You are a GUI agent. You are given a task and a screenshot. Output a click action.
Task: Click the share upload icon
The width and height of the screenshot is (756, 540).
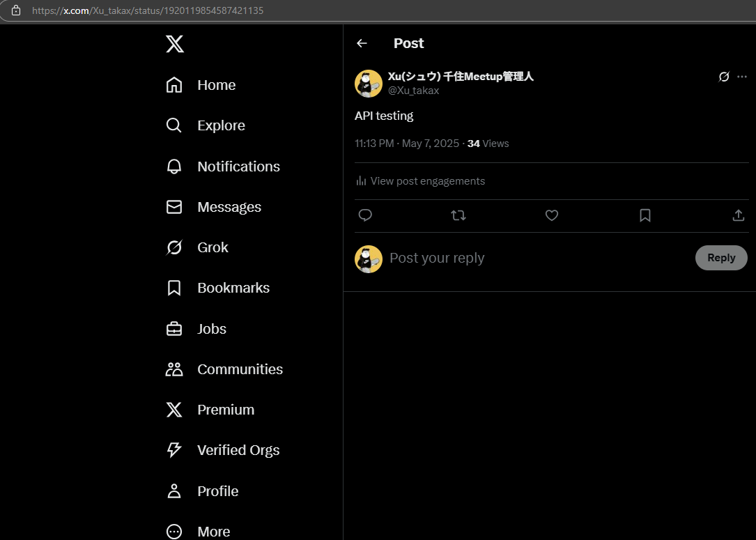tap(738, 215)
